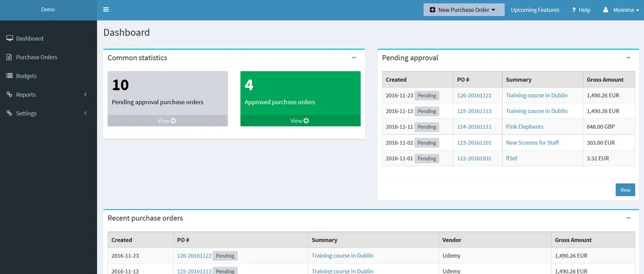Image resolution: width=644 pixels, height=274 pixels.
Task: Click the blue View button under Pending approval
Action: [x=625, y=190]
